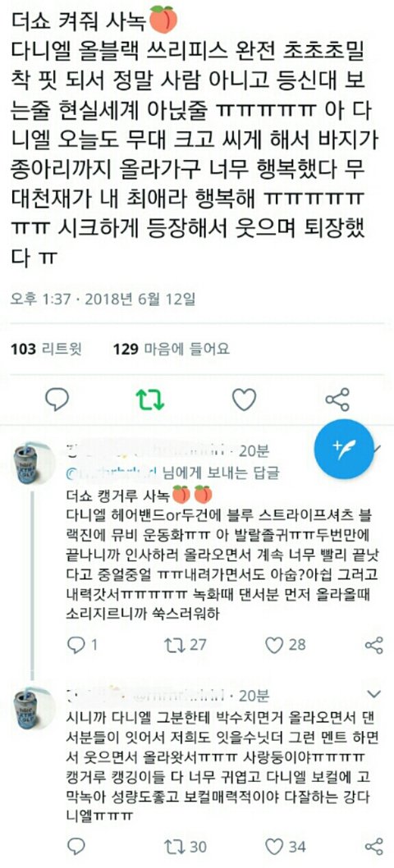Viewport: 394px width, 868px height.
Task: Open the tweet timestamp 오후 1:37 2018년 6월 12일
Action: (x=103, y=299)
